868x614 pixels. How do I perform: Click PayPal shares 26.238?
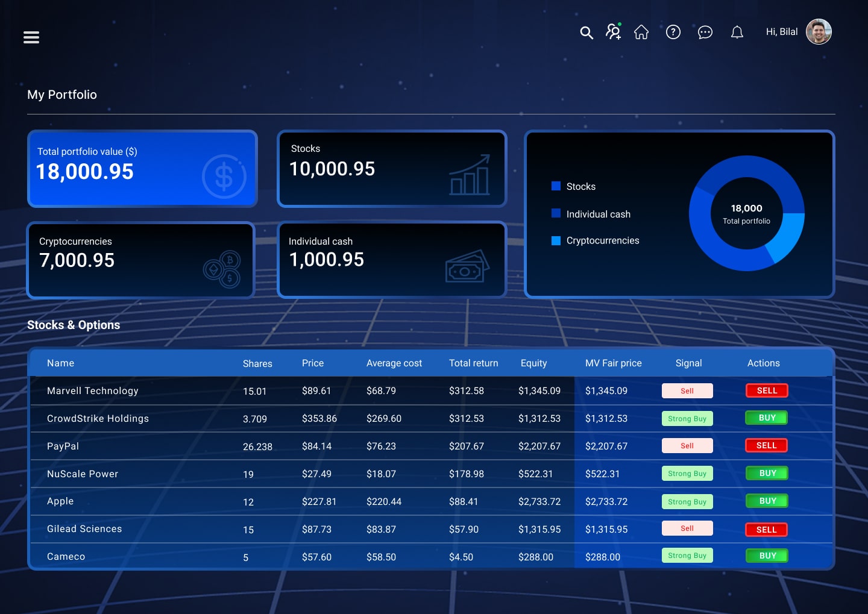click(x=257, y=446)
